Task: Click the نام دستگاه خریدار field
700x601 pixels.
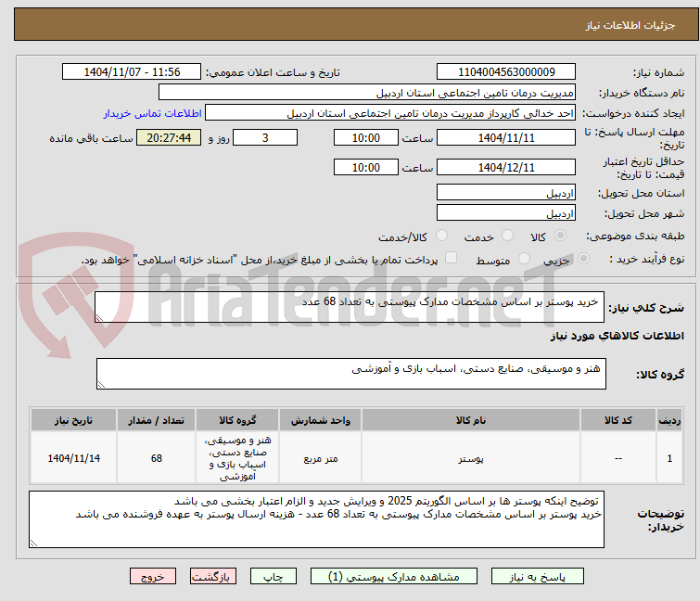Action: click(367, 93)
